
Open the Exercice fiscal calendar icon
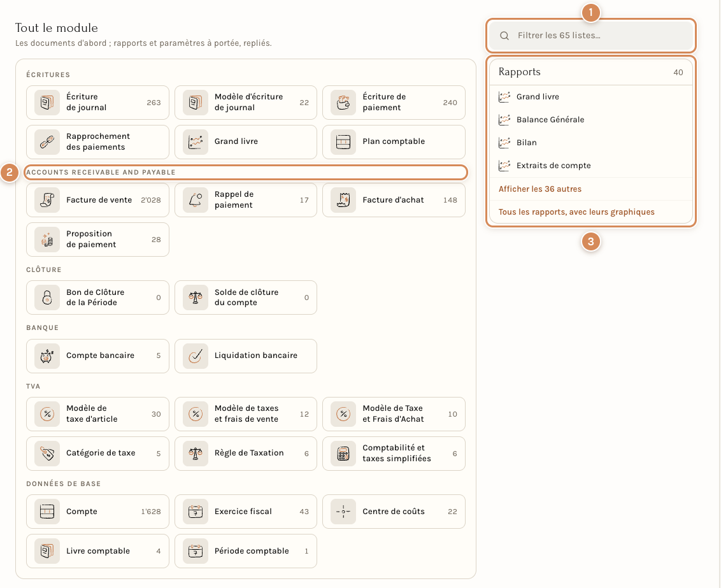[x=196, y=511]
